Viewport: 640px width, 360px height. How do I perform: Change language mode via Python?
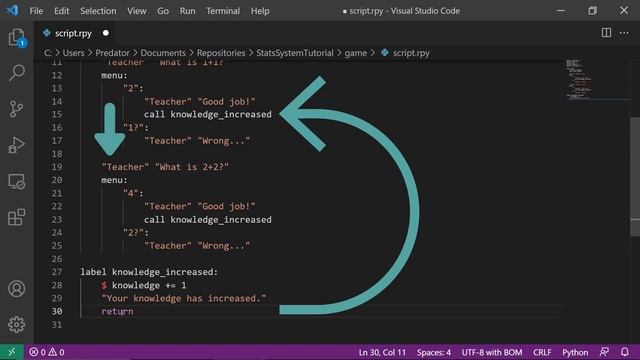pyautogui.click(x=575, y=352)
